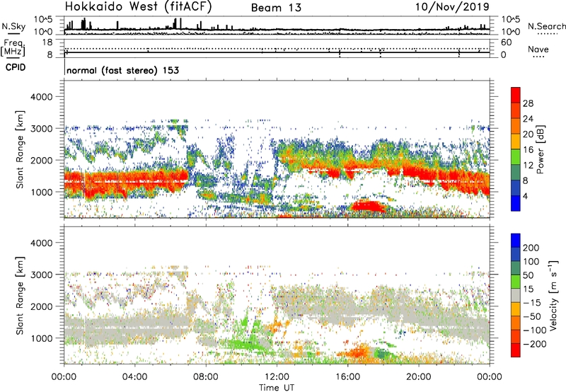Click the 'Power [dB]' colorbar label
Viewport: 566px width, 392px height.
click(540, 149)
